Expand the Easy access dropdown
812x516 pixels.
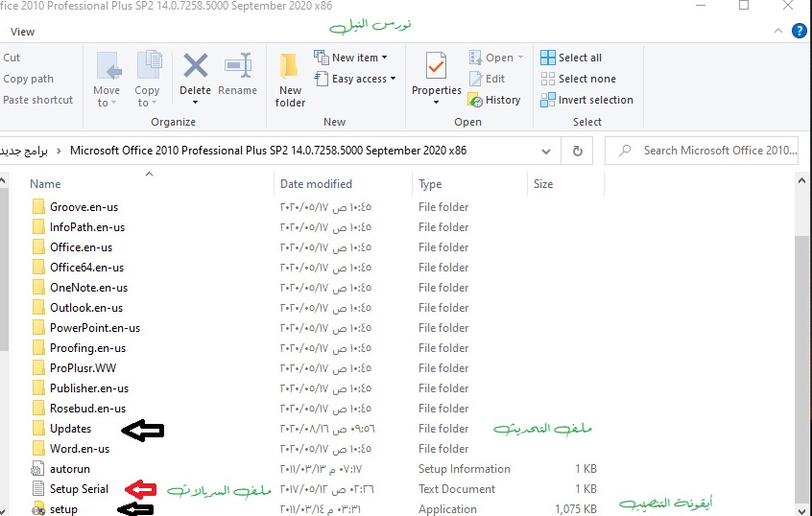pyautogui.click(x=364, y=79)
